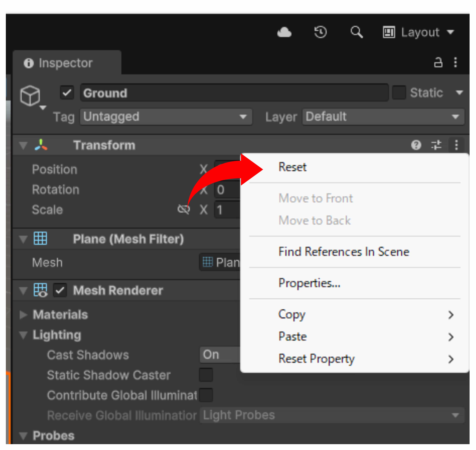Lock the Inspector panel
The image size is (476, 450).
click(x=438, y=63)
